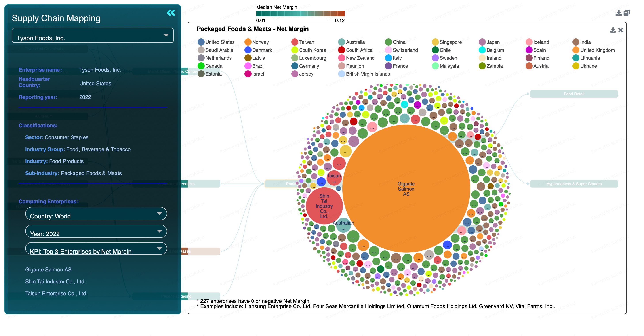The width and height of the screenshot is (644, 336).
Task: Click Hypermarkets & Super Centers node
Action: point(574,184)
